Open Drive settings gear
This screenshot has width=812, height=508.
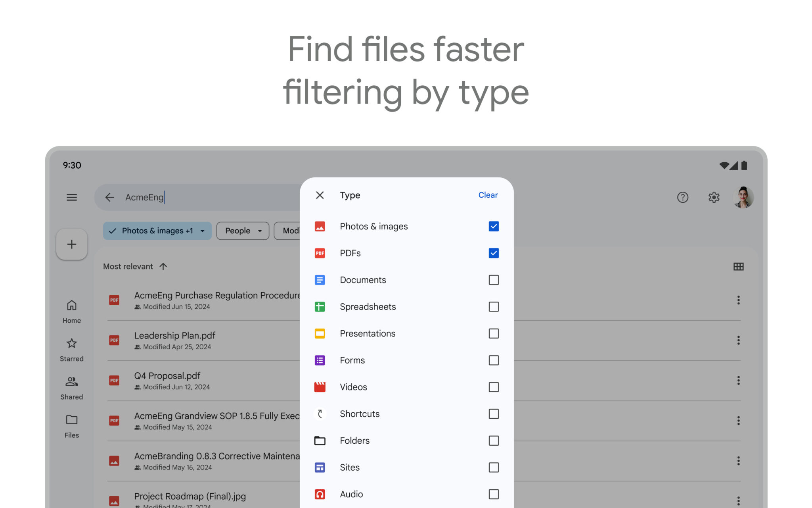pos(714,197)
